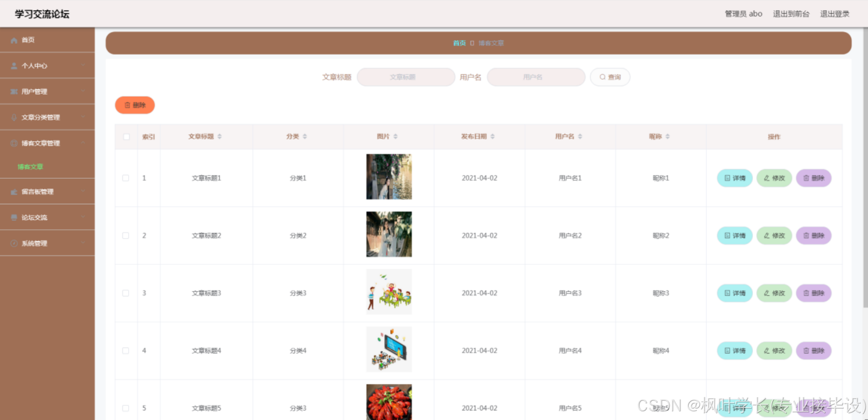Click 删除 for row 文章标题2
Screen dimensions: 868x420
[814, 236]
